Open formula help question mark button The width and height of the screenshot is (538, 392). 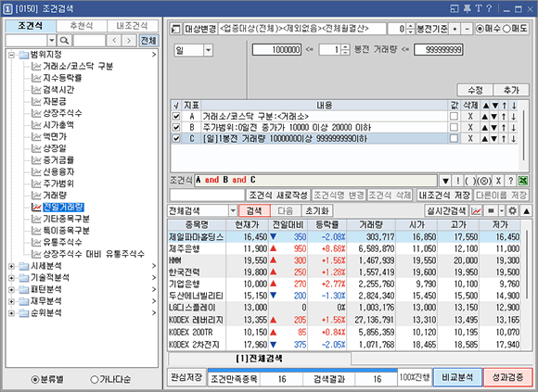coord(510,181)
